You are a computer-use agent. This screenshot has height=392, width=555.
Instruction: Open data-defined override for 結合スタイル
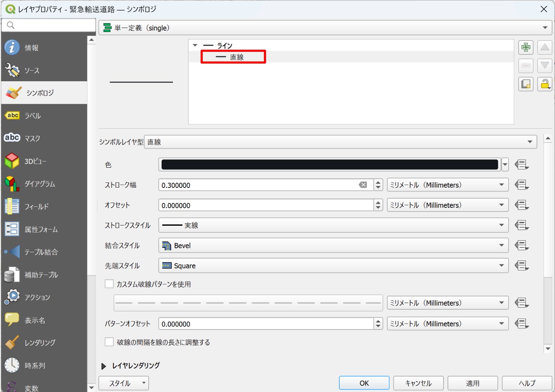pyautogui.click(x=522, y=245)
